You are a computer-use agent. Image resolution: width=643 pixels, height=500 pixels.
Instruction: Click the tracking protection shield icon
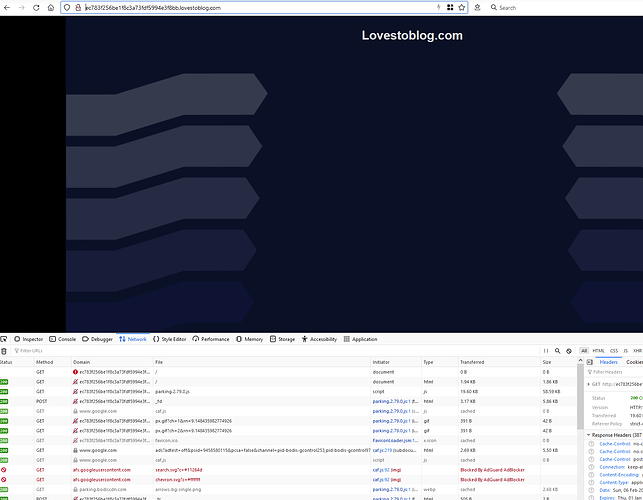click(x=67, y=7)
